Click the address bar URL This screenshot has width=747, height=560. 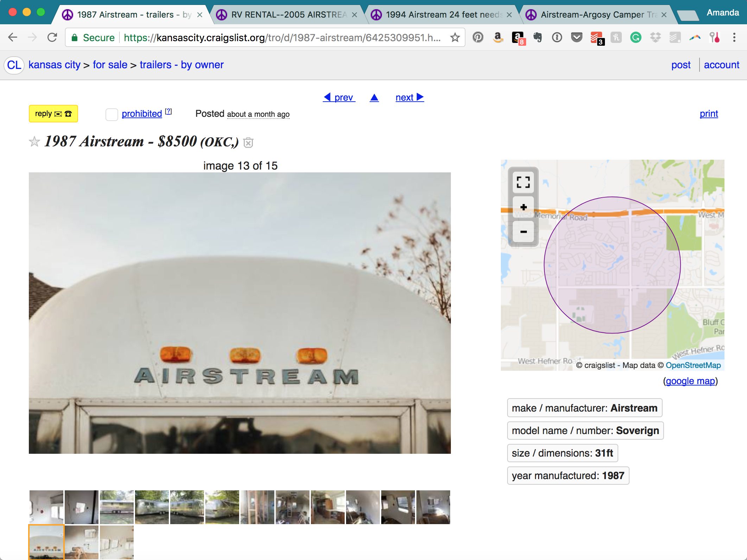(282, 37)
